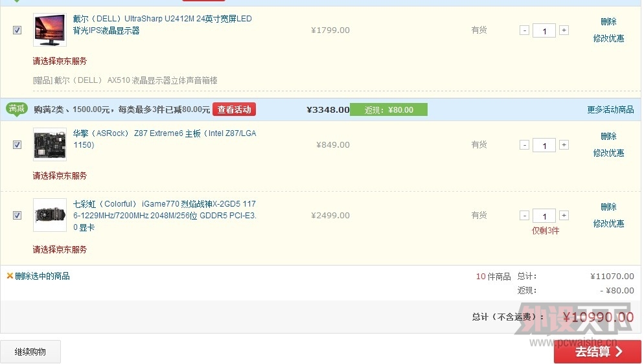Click the ¥3348.00 promotion subtotal

click(328, 109)
